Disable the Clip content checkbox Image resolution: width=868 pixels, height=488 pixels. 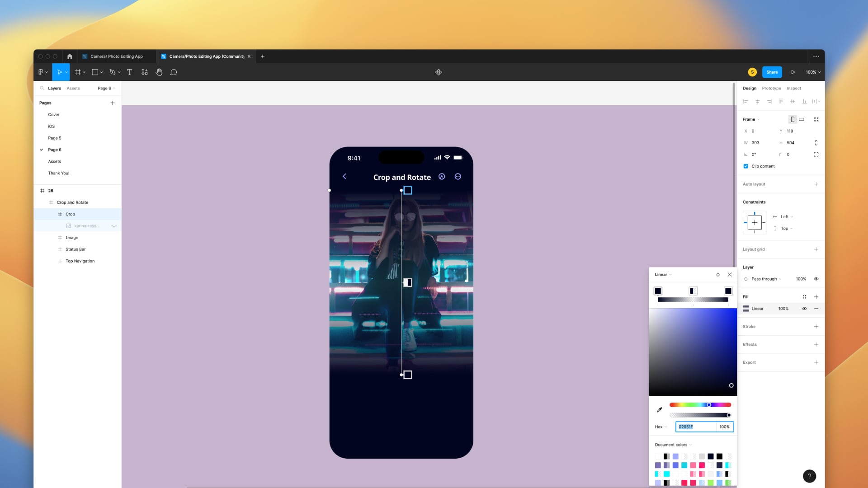click(745, 166)
